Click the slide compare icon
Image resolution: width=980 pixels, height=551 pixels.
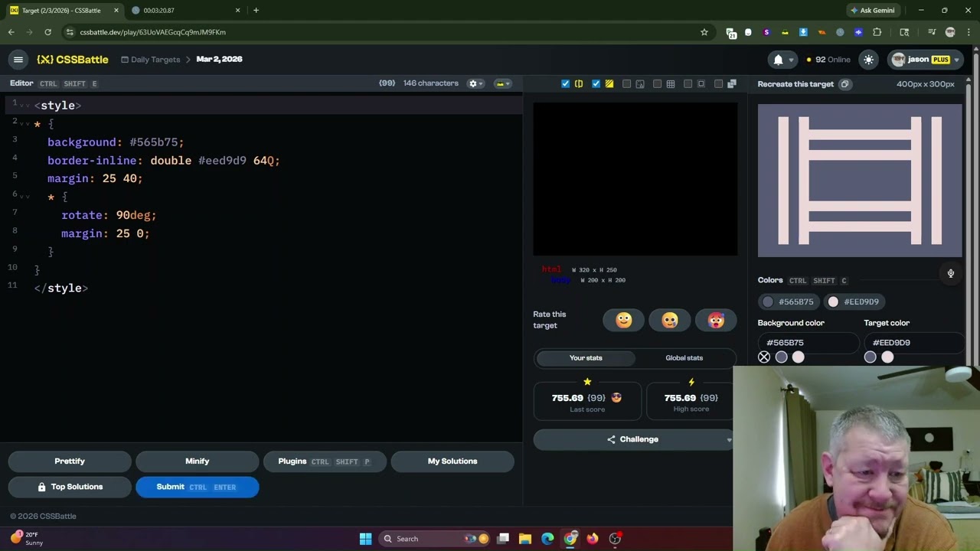click(579, 84)
